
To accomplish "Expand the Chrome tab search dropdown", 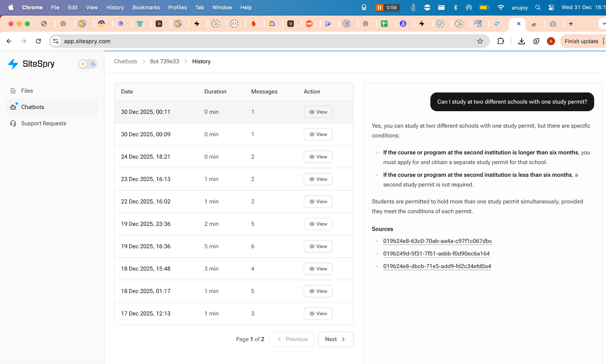I will pos(603,24).
